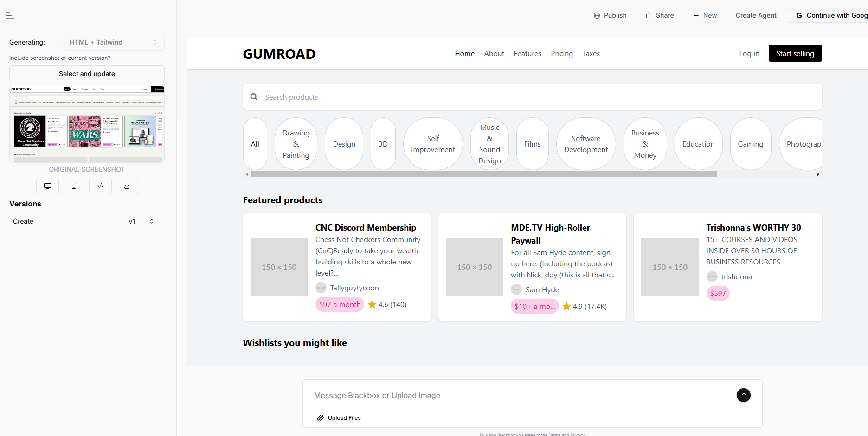The height and width of the screenshot is (436, 868).
Task: Collapse the sidebar menu icon
Action: click(x=10, y=15)
